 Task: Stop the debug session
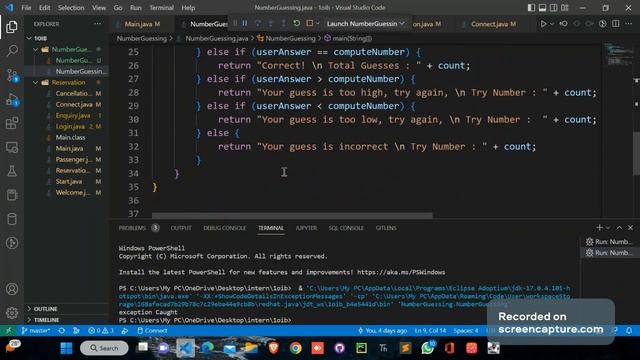pyautogui.click(x=310, y=24)
